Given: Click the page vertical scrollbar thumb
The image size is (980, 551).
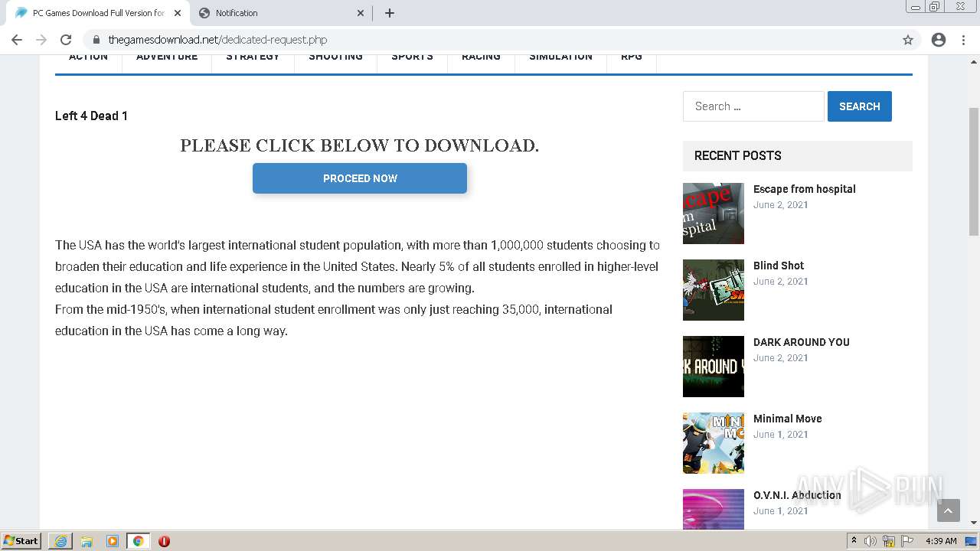Looking at the screenshot, I should coord(974,171).
